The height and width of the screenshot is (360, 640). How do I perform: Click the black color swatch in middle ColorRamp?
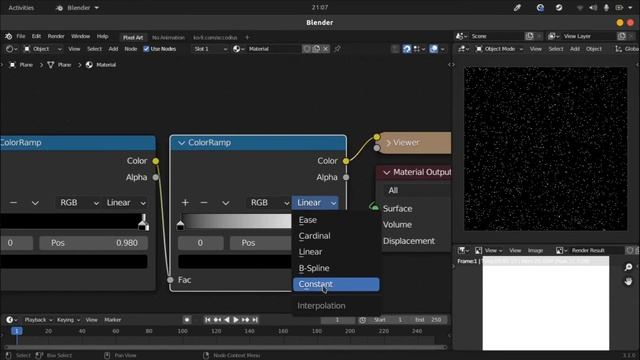tap(235, 262)
